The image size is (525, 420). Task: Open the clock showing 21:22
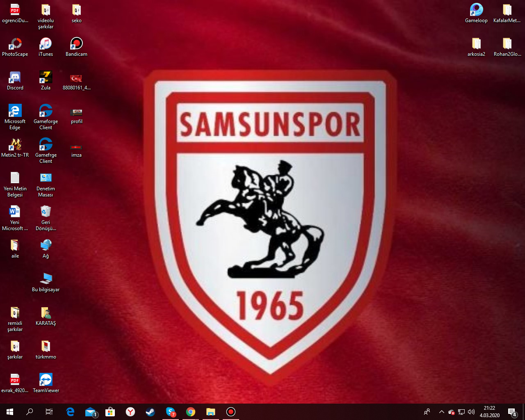point(490,412)
